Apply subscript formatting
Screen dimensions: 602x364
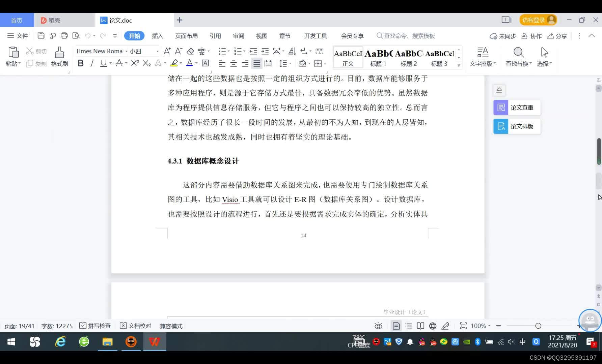146,63
